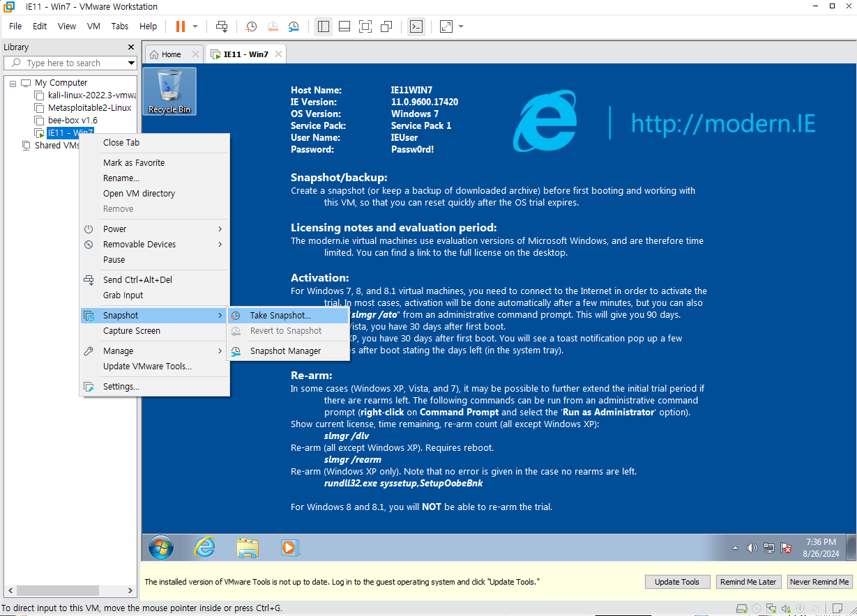Choose Update VMware Tools... menu entry
Image resolution: width=857 pixels, height=616 pixels.
coord(155,366)
